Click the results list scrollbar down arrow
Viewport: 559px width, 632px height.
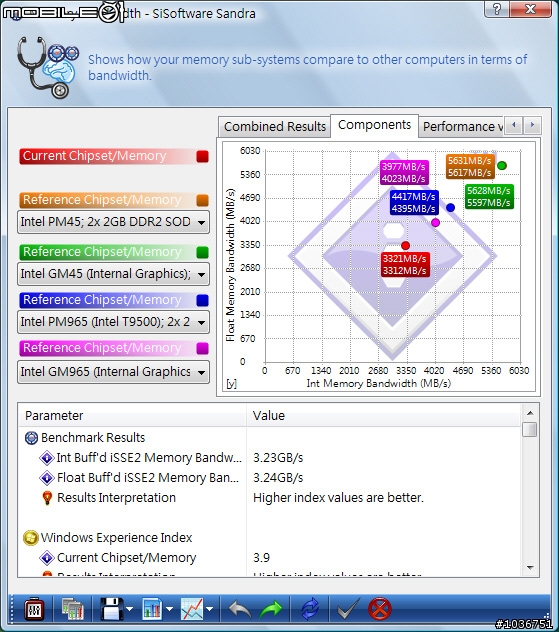pos(530,568)
